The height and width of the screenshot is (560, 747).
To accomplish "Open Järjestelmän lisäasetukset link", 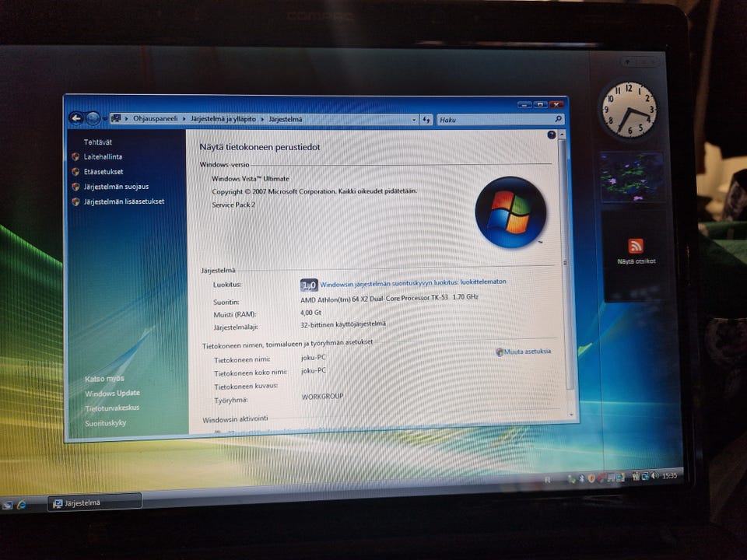I will (x=124, y=201).
